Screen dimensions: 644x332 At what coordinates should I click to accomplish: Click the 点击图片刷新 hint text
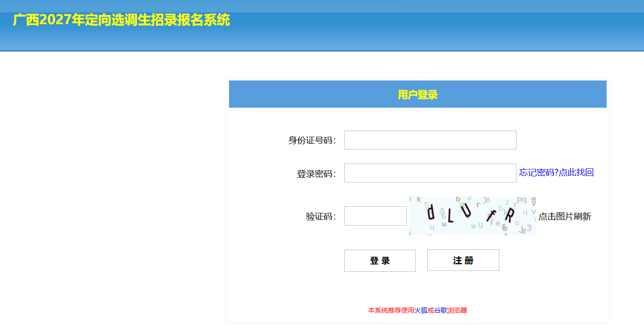[x=565, y=216]
